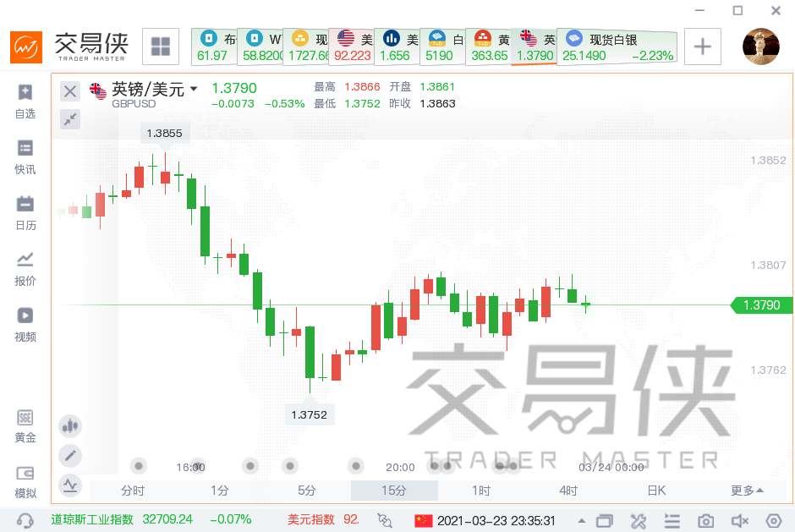795x532 pixels.
Task: Open 日历 calendar in the sidebar
Action: tap(25, 213)
